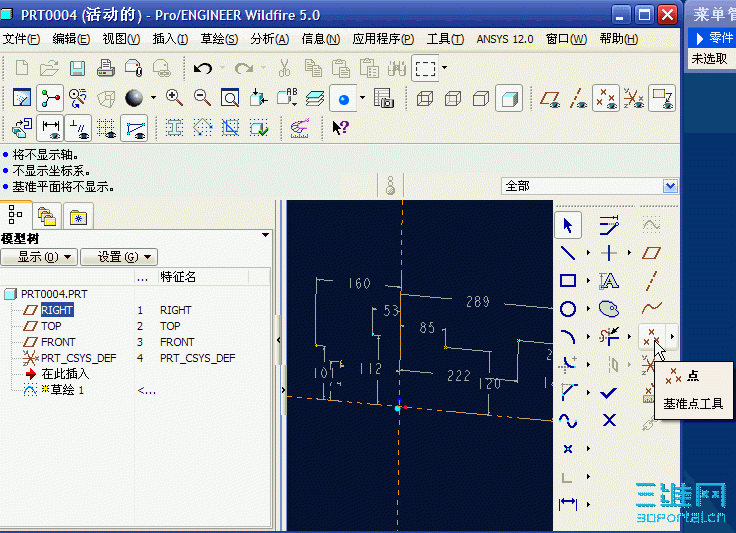Collapse the model tree panel arrow
The image size is (736, 533).
[279, 340]
